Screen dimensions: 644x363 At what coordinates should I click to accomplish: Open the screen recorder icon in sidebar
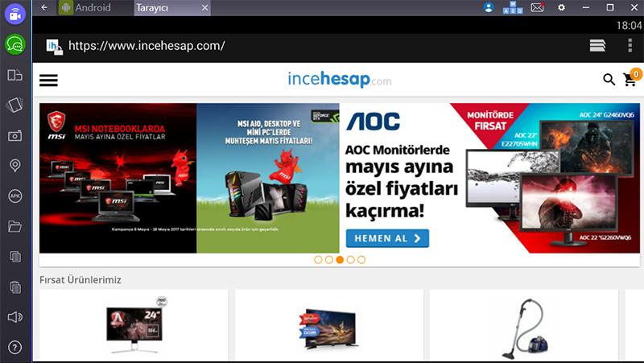coord(15,14)
